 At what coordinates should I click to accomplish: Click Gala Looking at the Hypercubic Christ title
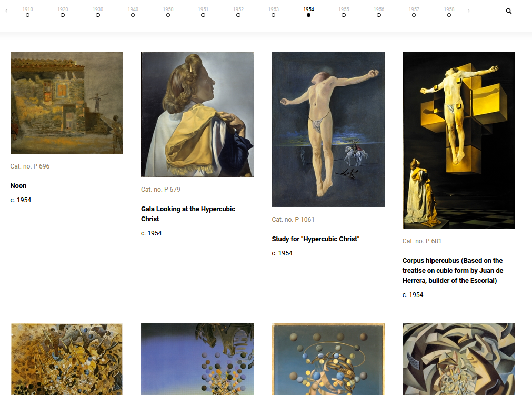click(x=188, y=214)
